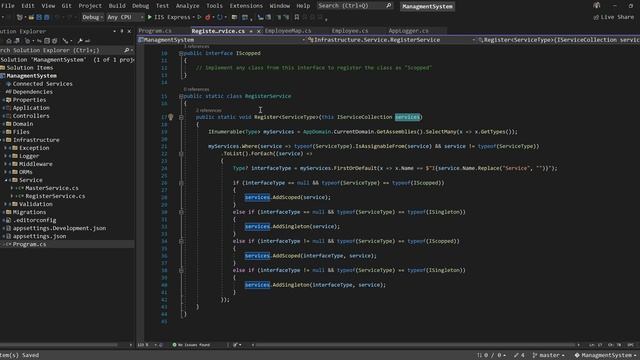The height and width of the screenshot is (360, 640).
Task: Select RegisterService.cs in Solution Explorer
Action: [x=55, y=196]
